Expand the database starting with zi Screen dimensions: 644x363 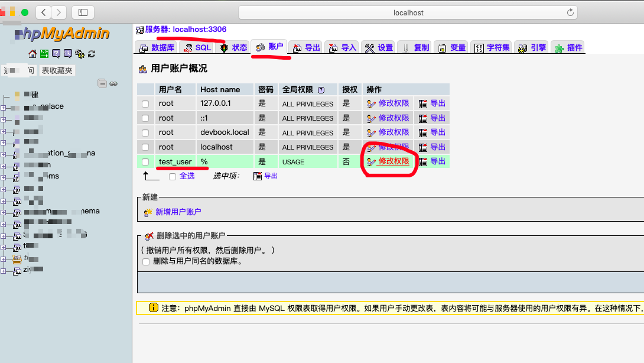coord(4,271)
